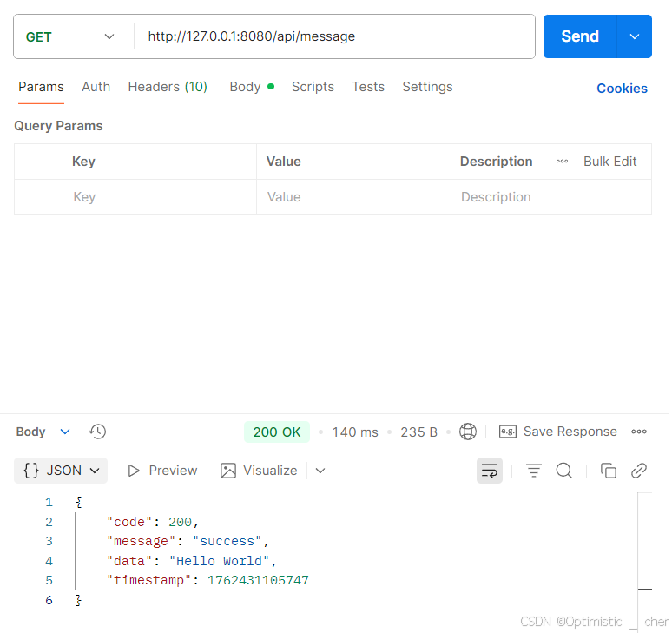This screenshot has height=633, width=672.
Task: Click the JSON braces icon
Action: click(x=31, y=471)
